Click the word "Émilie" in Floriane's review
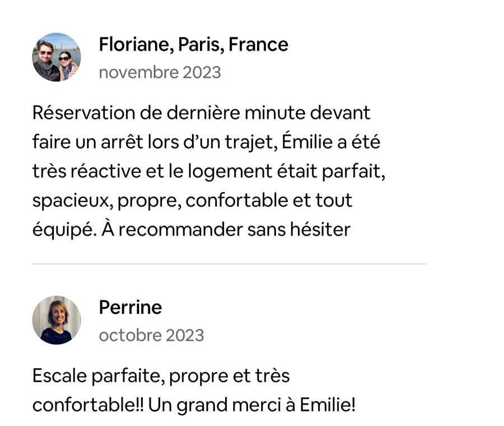Image resolution: width=504 pixels, height=426 pixels. pyautogui.click(x=307, y=141)
